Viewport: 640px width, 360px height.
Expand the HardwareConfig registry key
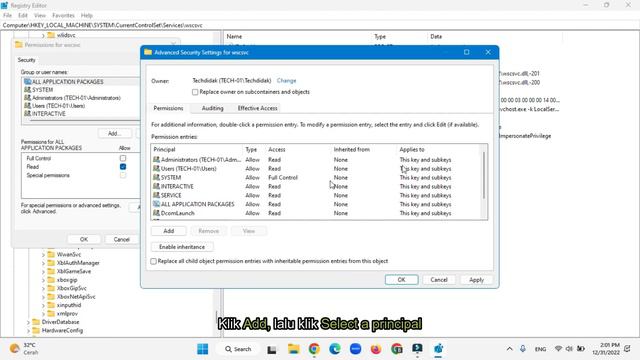click(28, 331)
